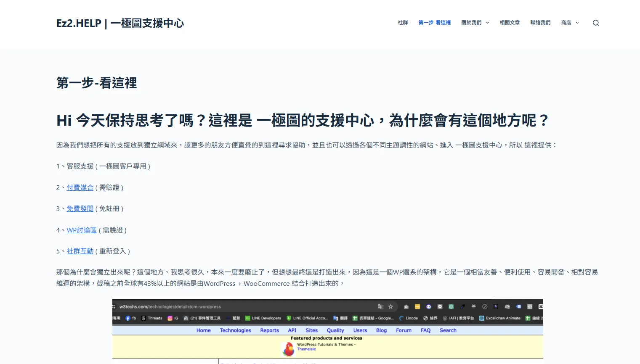Screen dimensions: 640x364
Task: Click the 表單連結-Google bookmark icon
Action: pyautogui.click(x=355, y=318)
